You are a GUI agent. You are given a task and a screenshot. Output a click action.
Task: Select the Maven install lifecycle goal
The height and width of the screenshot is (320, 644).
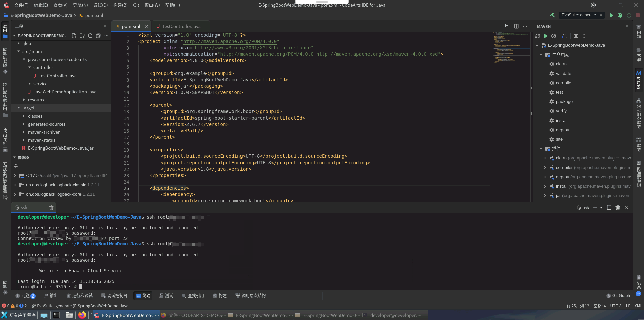pos(561,121)
